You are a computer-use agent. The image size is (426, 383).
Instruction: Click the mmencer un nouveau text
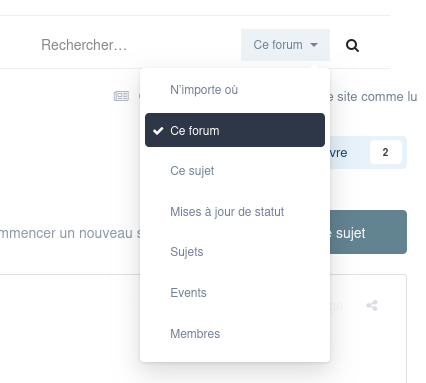pyautogui.click(x=70, y=233)
